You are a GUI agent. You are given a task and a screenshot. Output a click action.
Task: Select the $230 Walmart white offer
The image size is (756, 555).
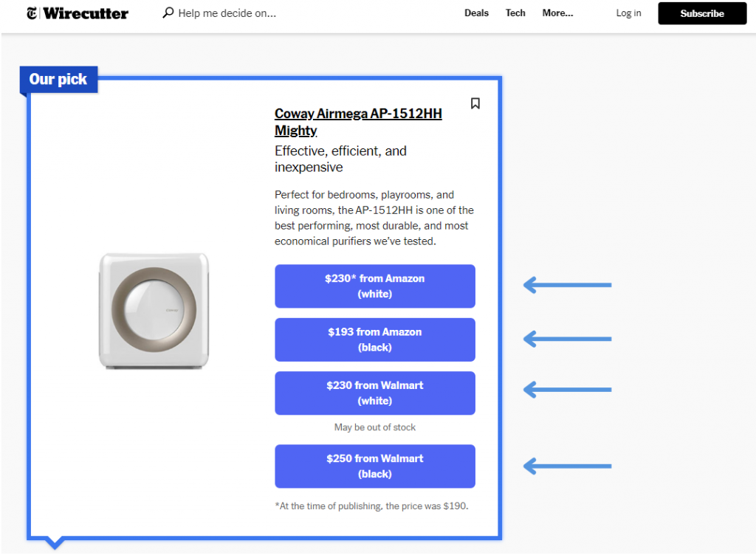(x=375, y=393)
